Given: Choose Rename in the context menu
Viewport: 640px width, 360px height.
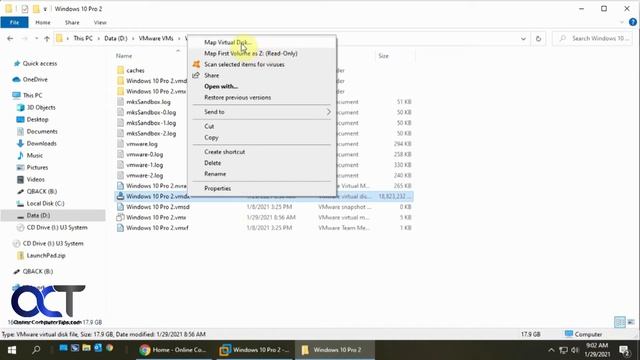Looking at the screenshot, I should (x=262, y=174).
